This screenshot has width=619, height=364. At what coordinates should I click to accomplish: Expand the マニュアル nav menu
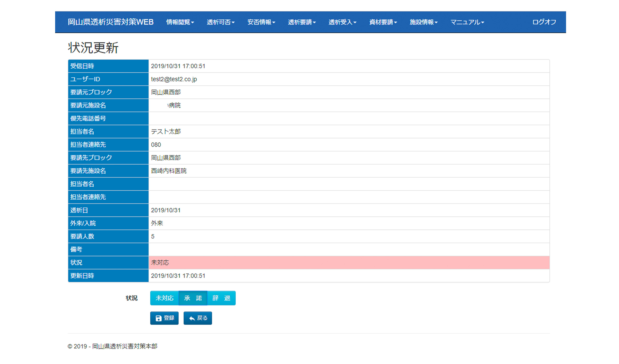(x=467, y=22)
